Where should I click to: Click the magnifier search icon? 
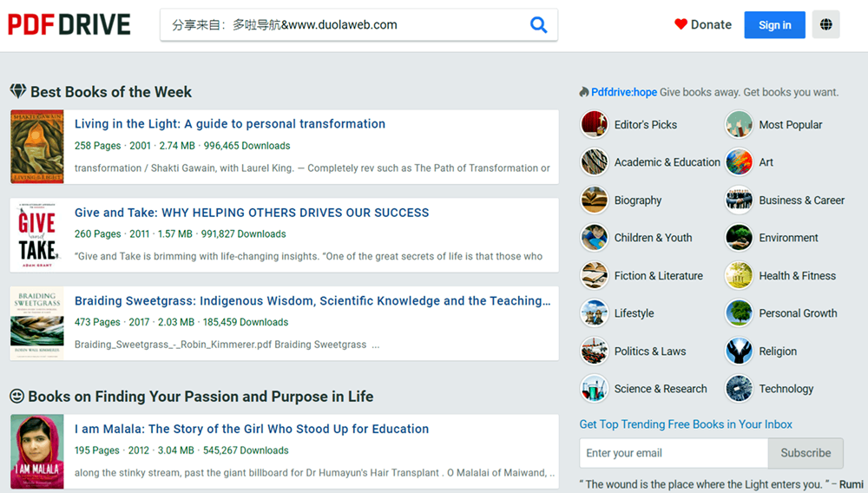pyautogui.click(x=538, y=24)
